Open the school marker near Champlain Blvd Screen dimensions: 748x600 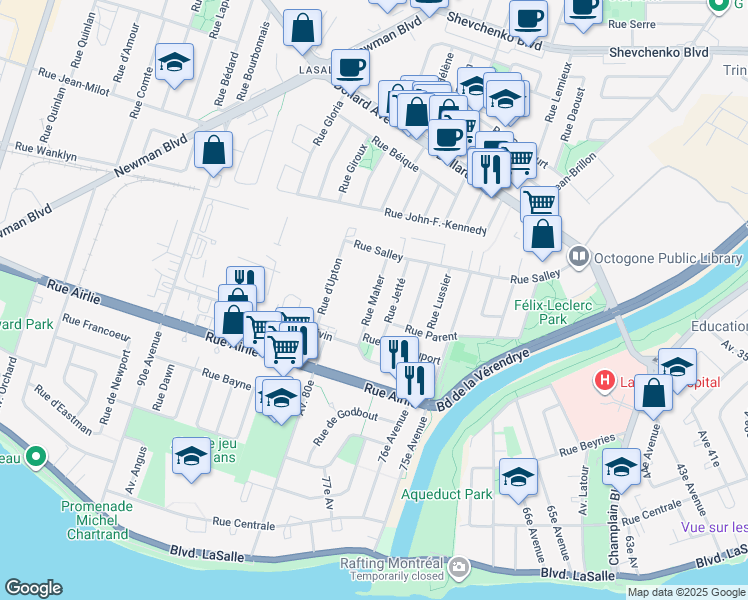pyautogui.click(x=621, y=470)
